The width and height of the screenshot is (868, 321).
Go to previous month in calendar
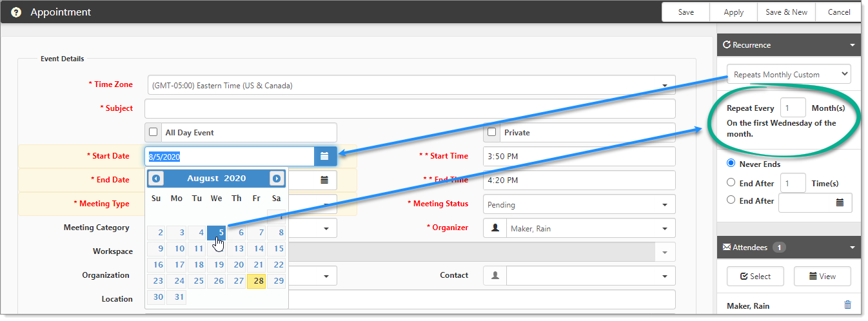click(x=156, y=179)
